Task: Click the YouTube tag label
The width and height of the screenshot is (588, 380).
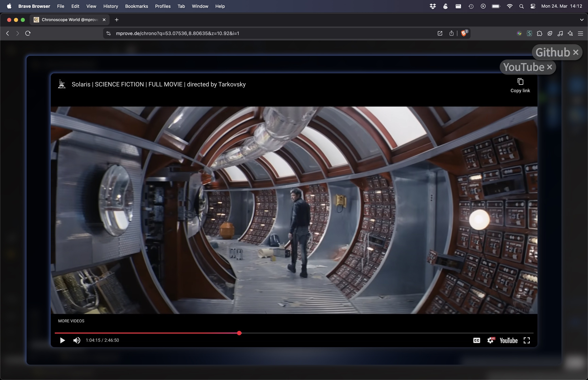Action: pos(524,67)
